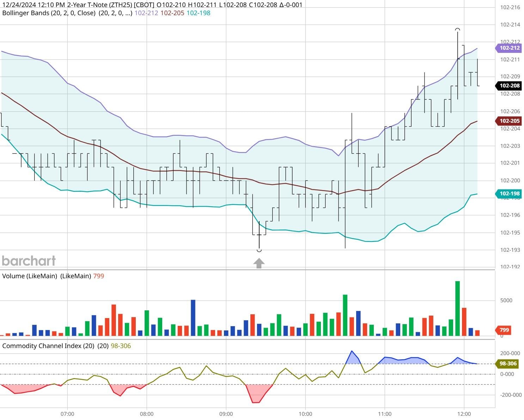Click the 799 volume value flag
Image resolution: width=524 pixels, height=420 pixels.
[x=504, y=330]
